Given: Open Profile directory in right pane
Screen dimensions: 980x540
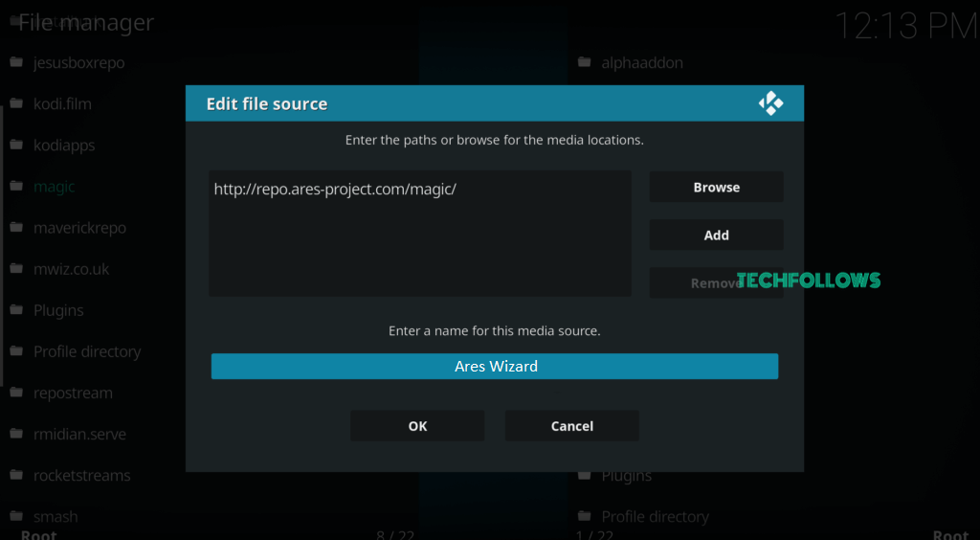Looking at the screenshot, I should click(655, 517).
